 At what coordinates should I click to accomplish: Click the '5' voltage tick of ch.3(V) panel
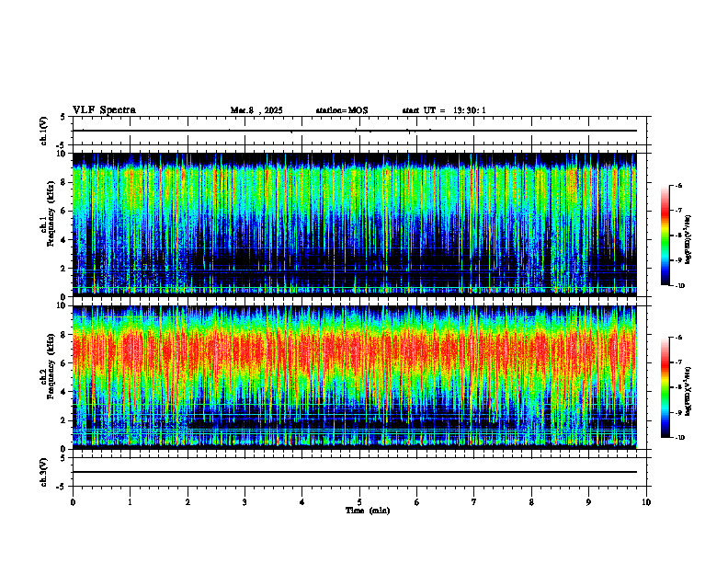point(63,458)
